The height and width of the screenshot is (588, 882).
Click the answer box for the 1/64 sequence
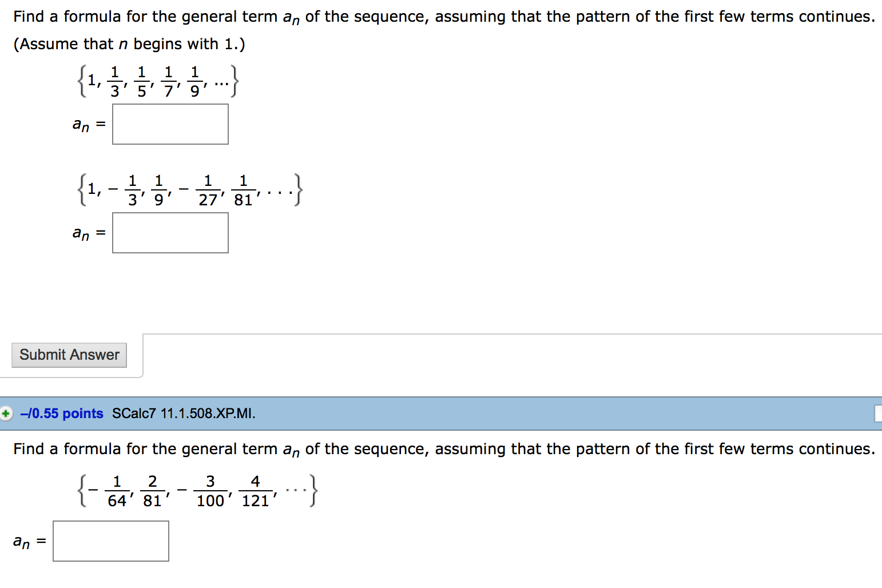click(111, 541)
